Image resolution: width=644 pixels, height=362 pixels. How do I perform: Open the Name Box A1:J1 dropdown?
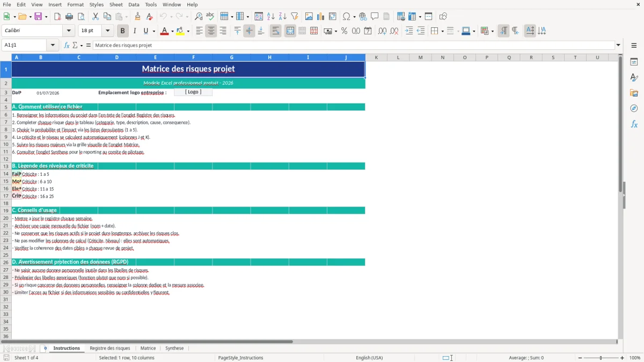pyautogui.click(x=52, y=46)
